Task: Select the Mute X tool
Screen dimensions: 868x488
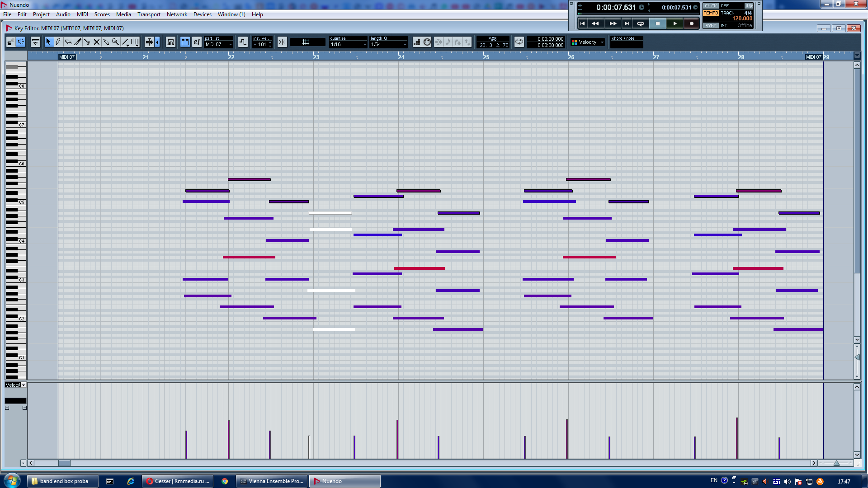Action: pos(96,42)
